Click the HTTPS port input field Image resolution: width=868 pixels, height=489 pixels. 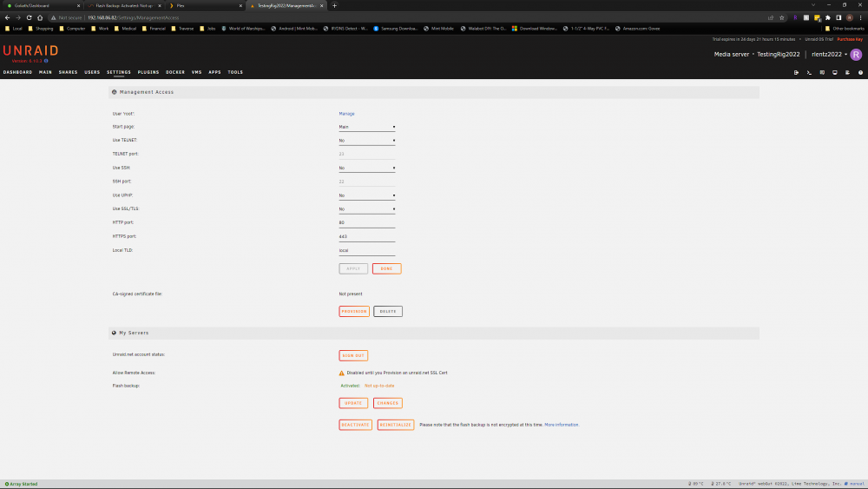366,236
